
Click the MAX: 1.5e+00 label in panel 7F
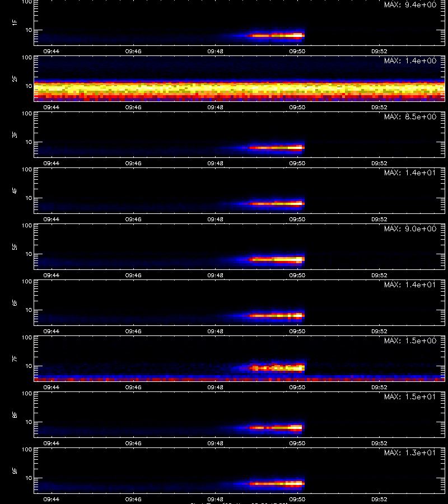[x=410, y=340]
